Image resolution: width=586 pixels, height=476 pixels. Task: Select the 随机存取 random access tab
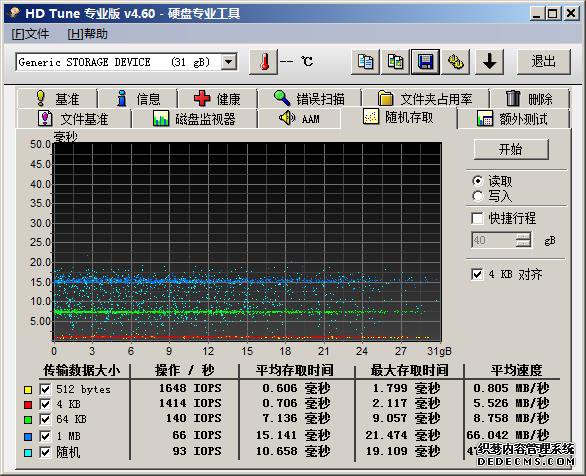click(x=399, y=117)
